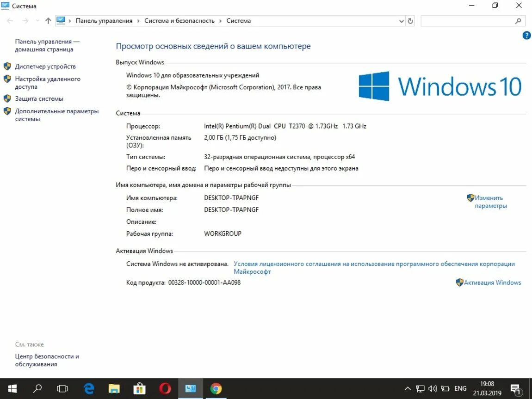Click the Control Panel taskbar button
The width and height of the screenshot is (532, 399).
(x=190, y=389)
